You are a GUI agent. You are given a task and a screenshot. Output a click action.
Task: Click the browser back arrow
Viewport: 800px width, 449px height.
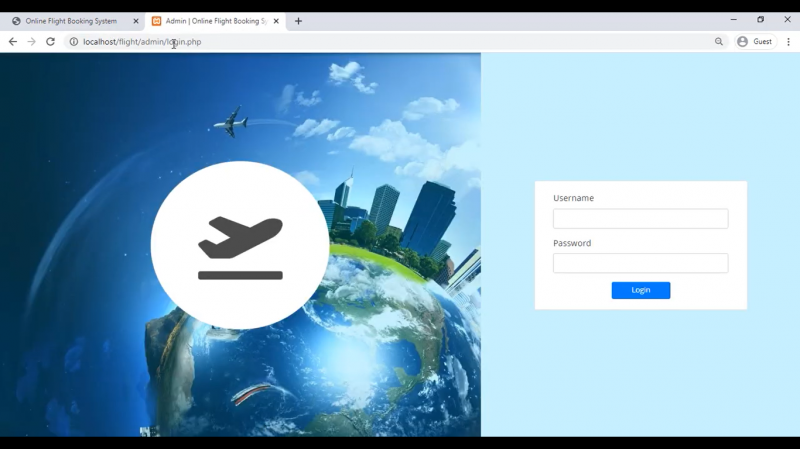[x=13, y=42]
